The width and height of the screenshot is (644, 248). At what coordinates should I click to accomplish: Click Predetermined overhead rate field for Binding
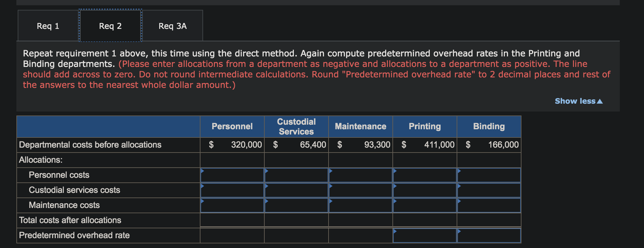tap(489, 236)
